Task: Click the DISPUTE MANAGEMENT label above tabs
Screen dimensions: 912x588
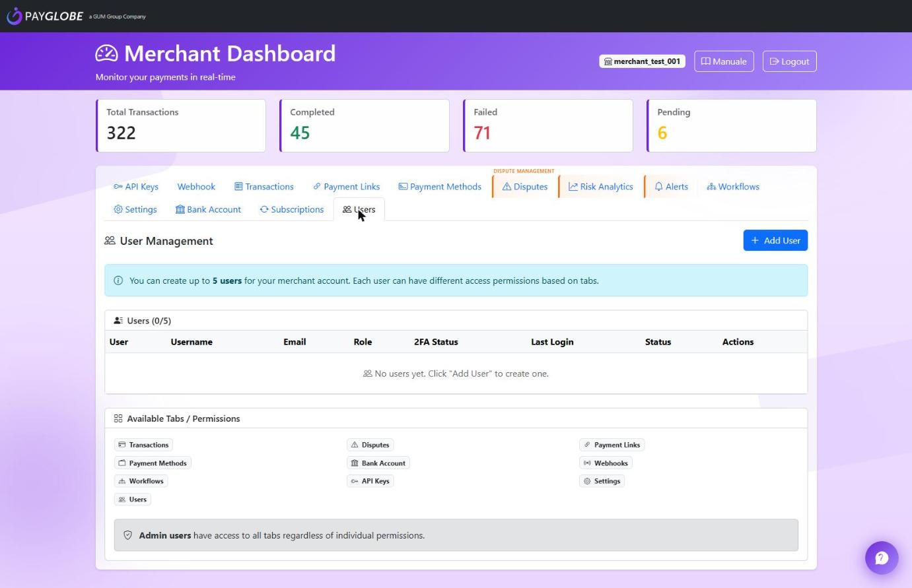Action: click(x=524, y=171)
